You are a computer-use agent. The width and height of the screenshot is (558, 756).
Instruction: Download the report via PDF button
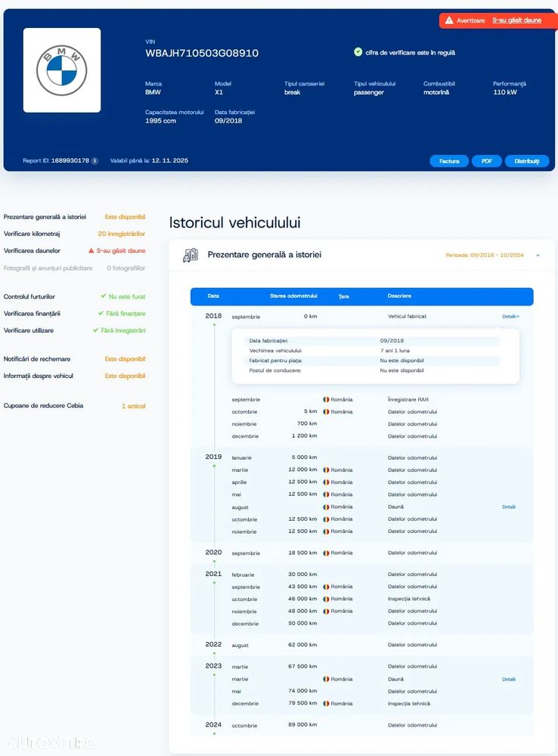[x=487, y=161]
